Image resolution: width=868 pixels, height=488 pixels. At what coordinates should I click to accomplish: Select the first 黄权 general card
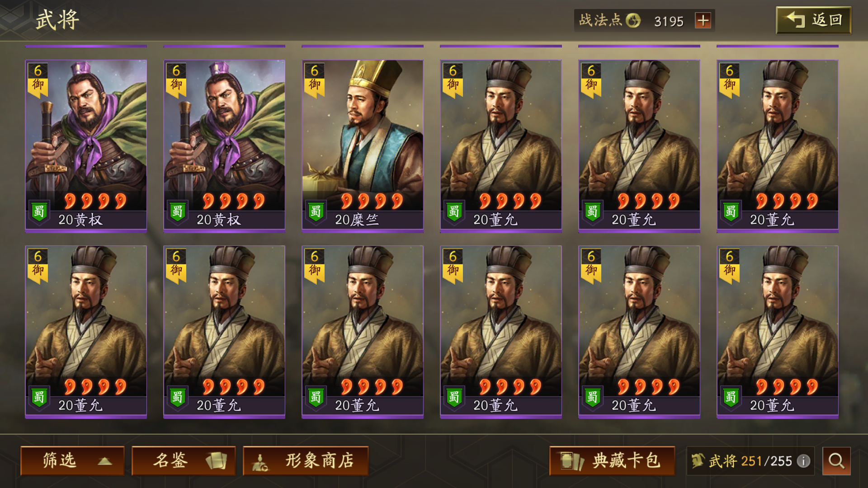(86, 146)
